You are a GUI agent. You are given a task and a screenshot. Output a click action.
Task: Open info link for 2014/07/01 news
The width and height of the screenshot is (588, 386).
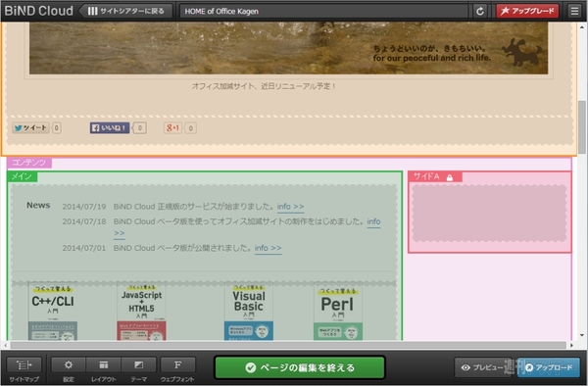coord(269,248)
